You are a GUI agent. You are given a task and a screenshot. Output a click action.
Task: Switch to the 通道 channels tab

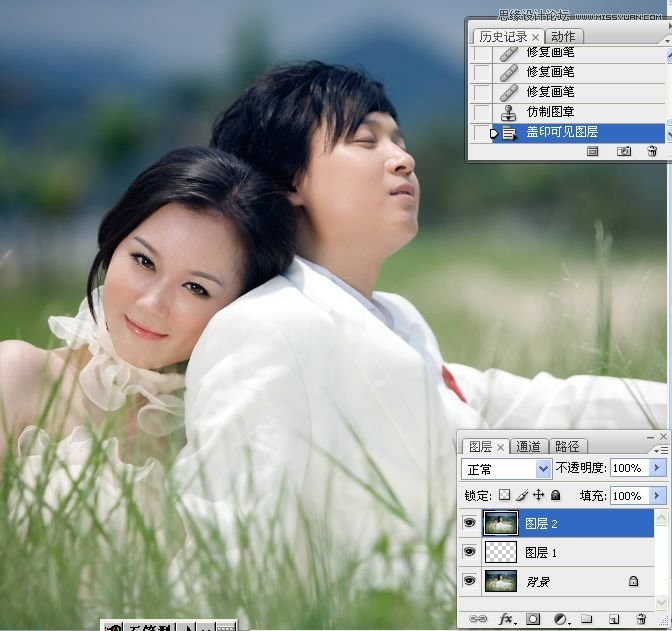click(530, 446)
